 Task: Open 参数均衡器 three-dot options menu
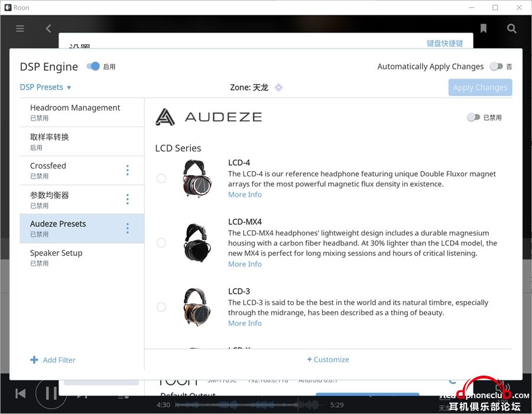pyautogui.click(x=128, y=199)
